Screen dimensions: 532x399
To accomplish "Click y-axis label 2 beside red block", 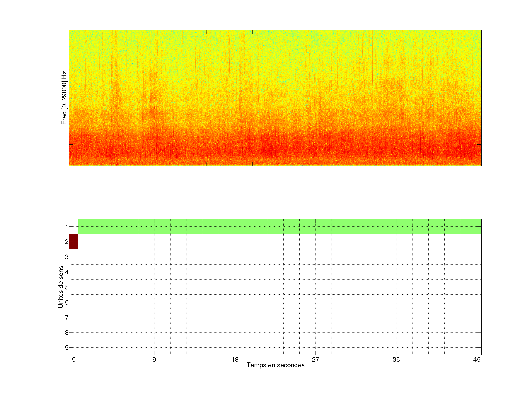I will [x=67, y=242].
